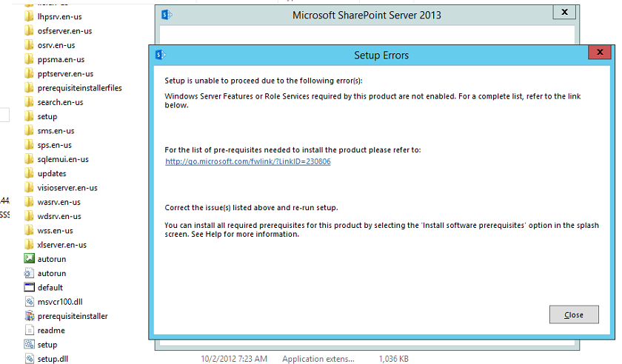
Task: Select the file name 'default'
Action: click(50, 288)
